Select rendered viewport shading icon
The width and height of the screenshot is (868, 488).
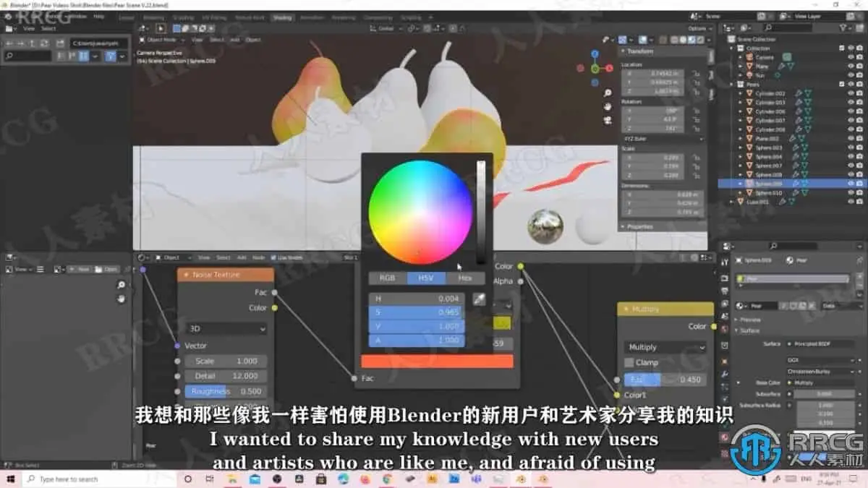(700, 40)
